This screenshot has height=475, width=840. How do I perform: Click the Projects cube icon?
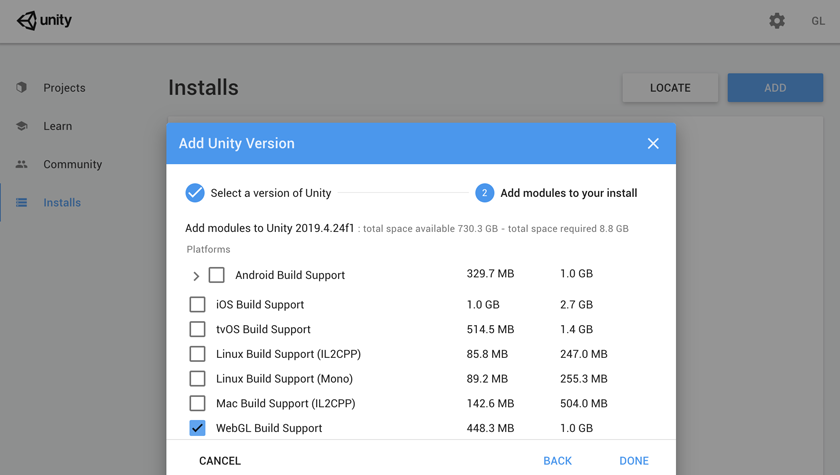click(21, 87)
